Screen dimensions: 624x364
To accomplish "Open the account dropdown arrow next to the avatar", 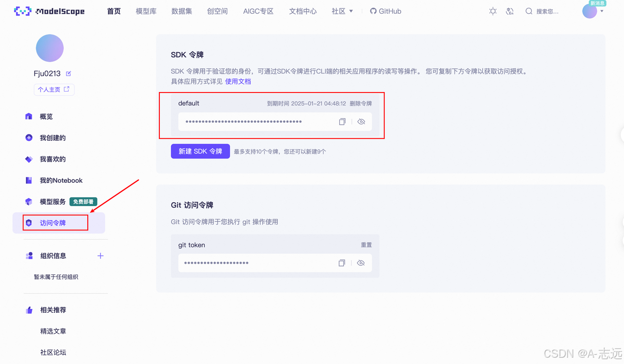I will (x=602, y=12).
